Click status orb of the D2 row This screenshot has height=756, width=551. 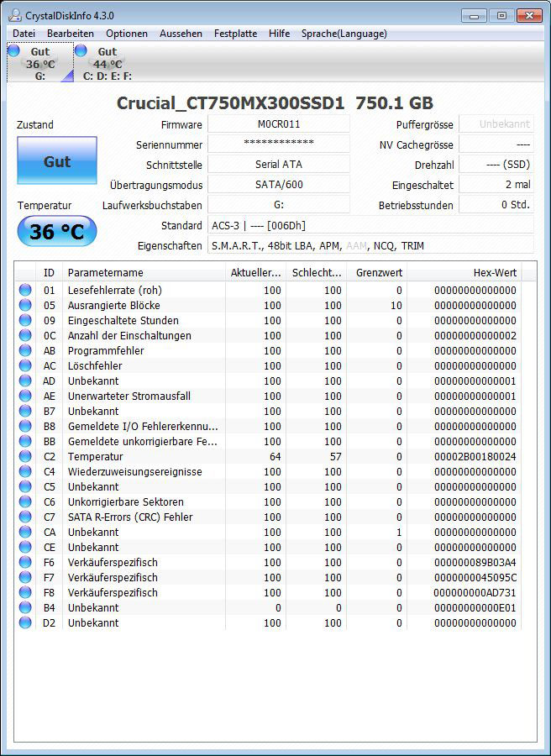pos(25,622)
